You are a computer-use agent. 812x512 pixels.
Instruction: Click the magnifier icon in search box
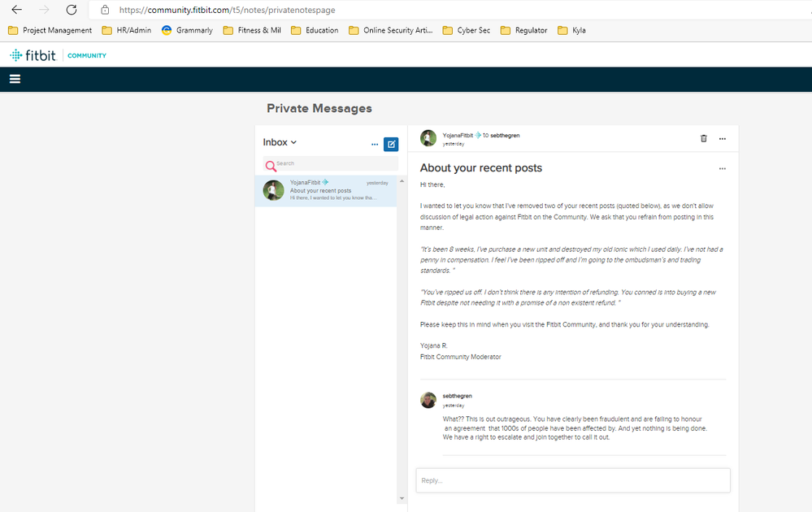[271, 166]
